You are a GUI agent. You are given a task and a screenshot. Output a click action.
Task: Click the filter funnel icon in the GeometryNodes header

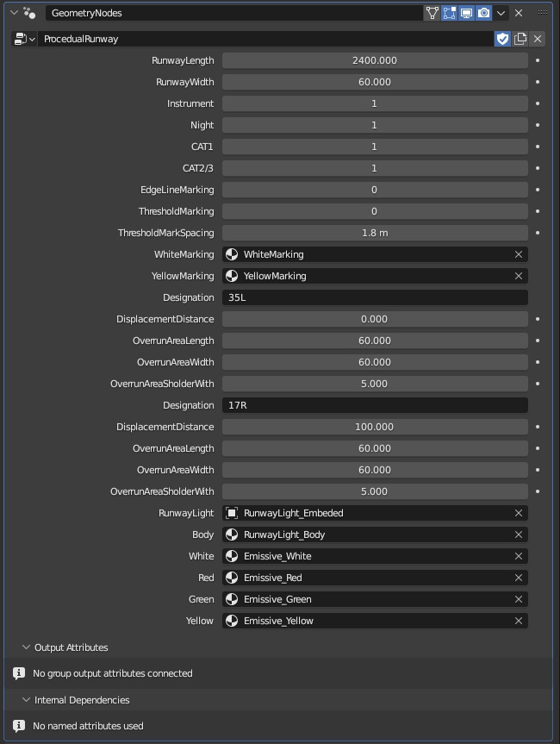[x=432, y=13]
